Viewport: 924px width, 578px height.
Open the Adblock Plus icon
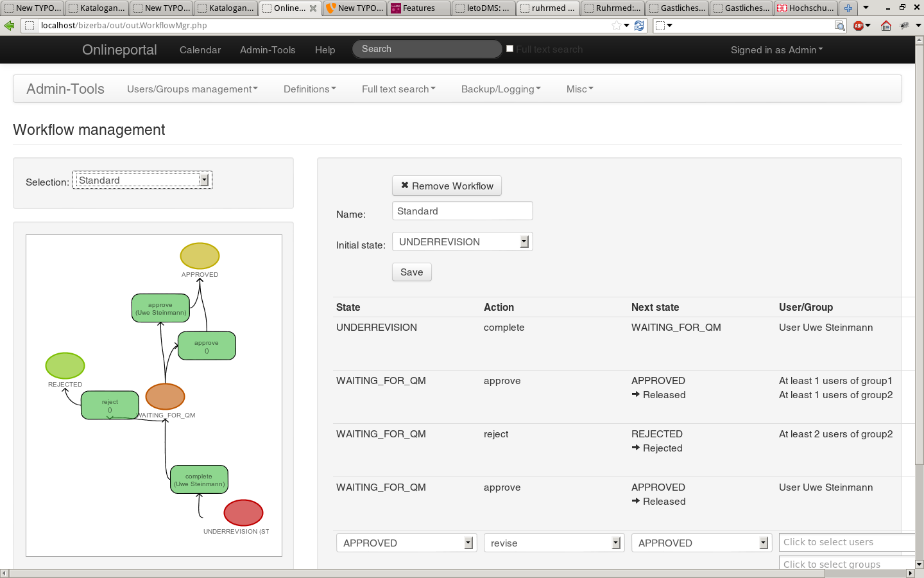[859, 26]
